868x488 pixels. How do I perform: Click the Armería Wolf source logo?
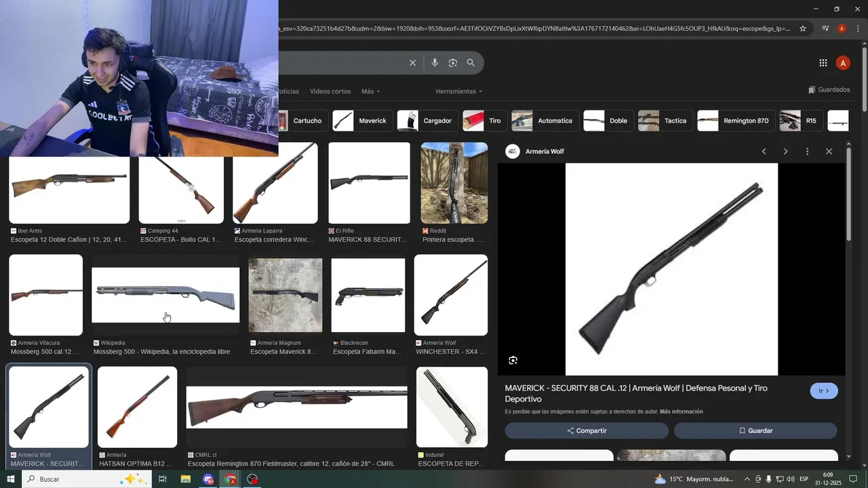(x=513, y=151)
